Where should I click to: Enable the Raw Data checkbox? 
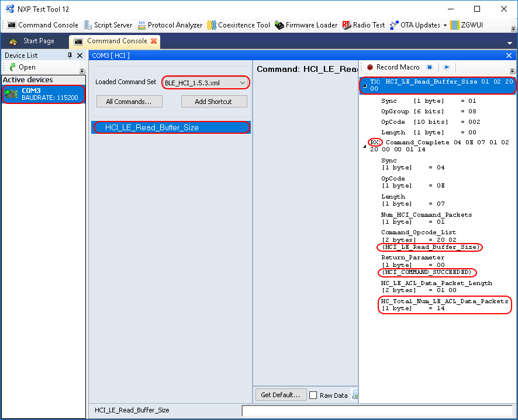(x=313, y=395)
